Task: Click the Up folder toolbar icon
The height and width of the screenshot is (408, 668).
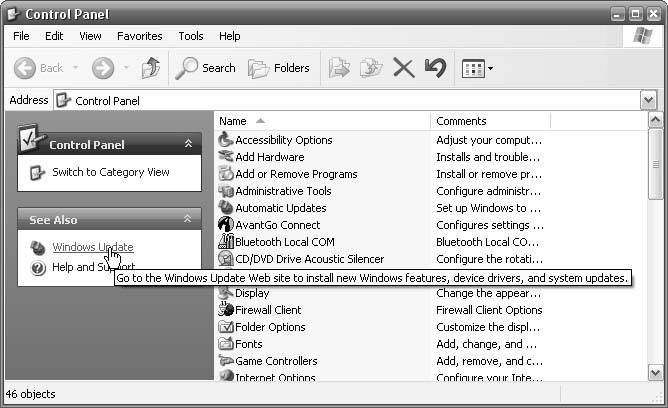Action: tap(151, 68)
